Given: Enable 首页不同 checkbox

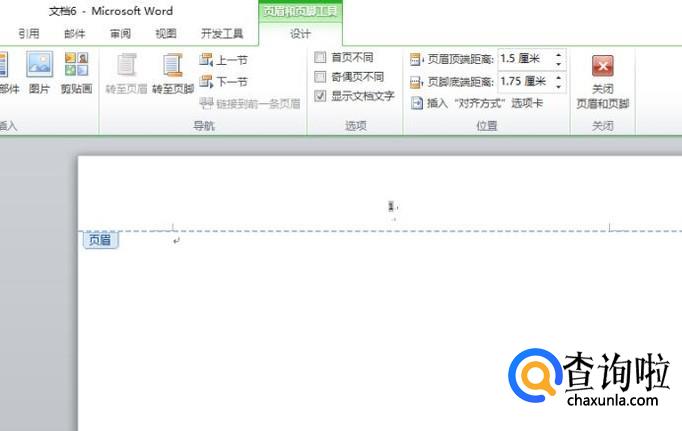Looking at the screenshot, I should [x=320, y=57].
